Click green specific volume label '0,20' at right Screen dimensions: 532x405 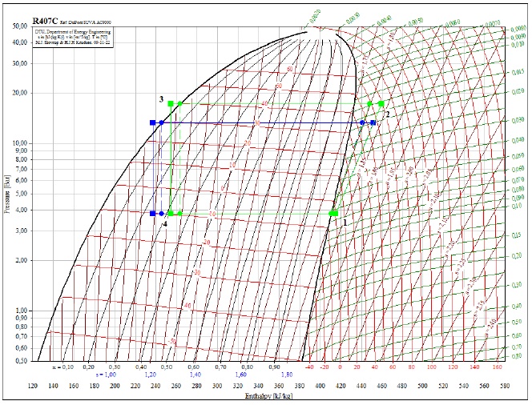click(x=517, y=256)
